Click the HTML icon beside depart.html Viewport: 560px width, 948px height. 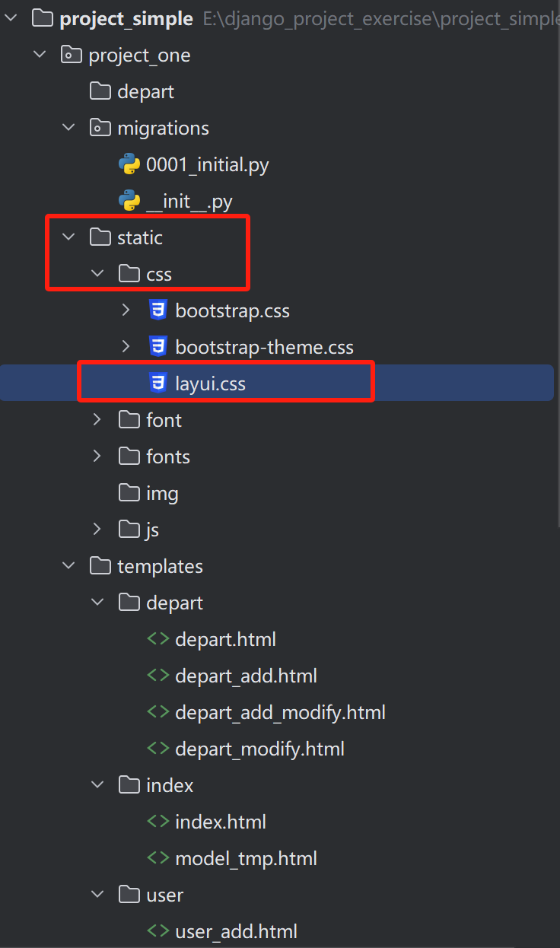[158, 639]
